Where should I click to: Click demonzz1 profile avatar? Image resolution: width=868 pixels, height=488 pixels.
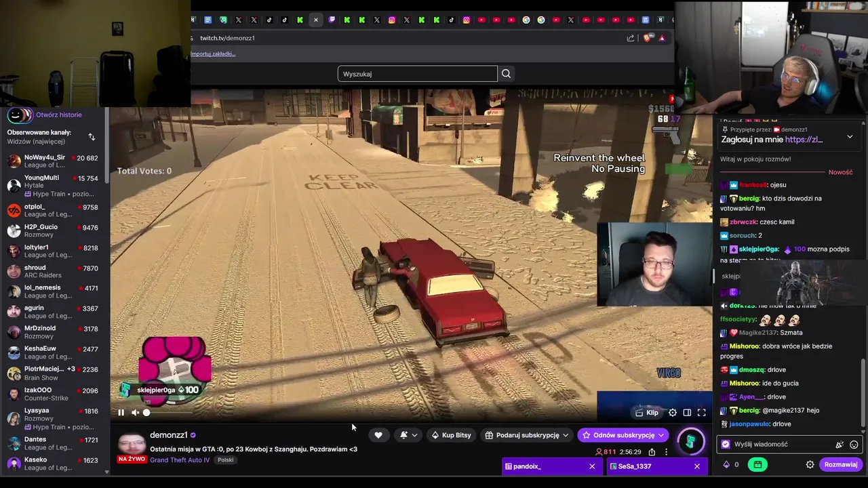click(x=132, y=444)
